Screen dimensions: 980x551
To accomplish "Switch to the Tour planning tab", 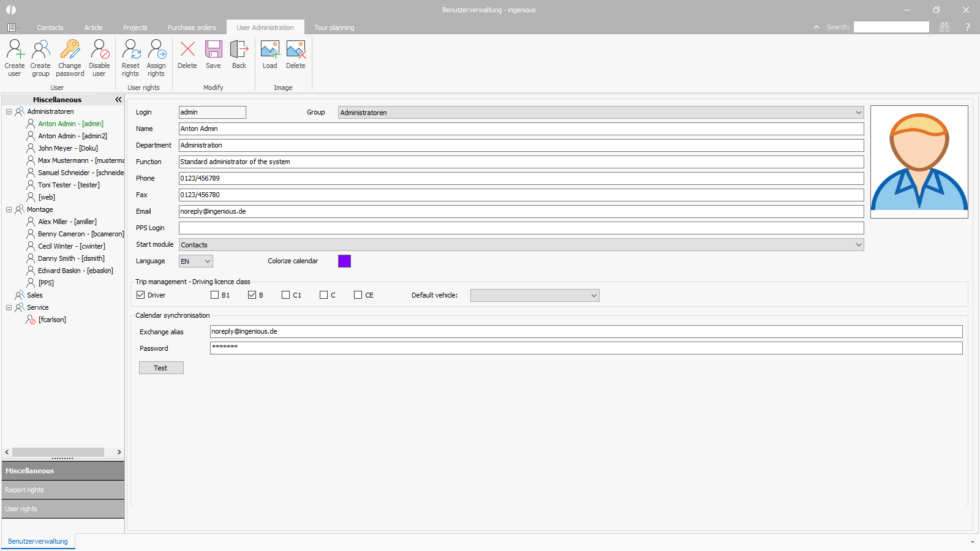I will (x=334, y=28).
